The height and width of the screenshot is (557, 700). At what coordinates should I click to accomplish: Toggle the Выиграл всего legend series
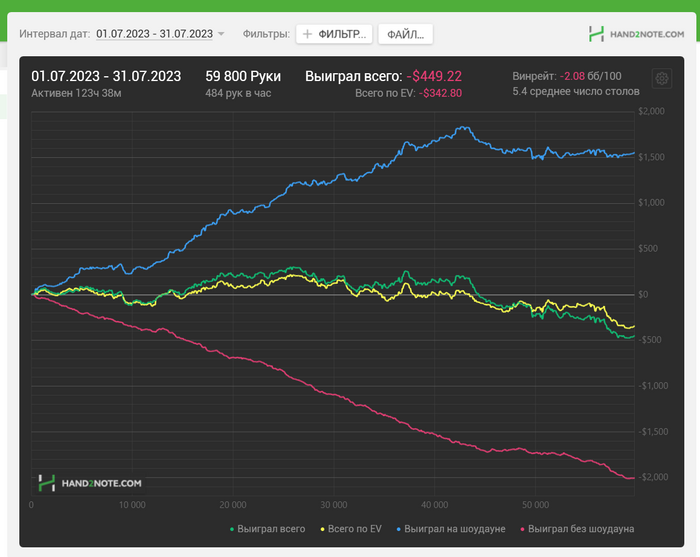click(267, 529)
